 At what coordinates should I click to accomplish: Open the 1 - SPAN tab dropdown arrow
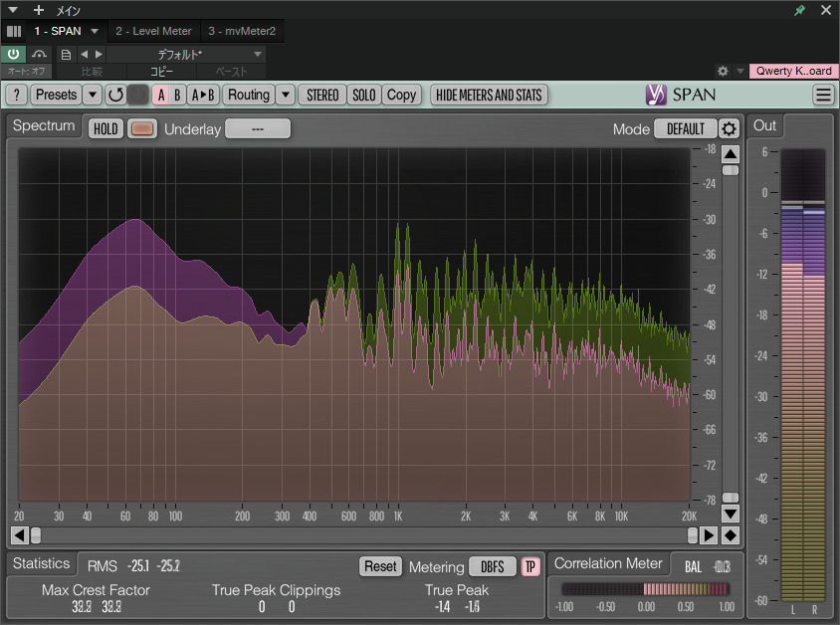click(95, 31)
